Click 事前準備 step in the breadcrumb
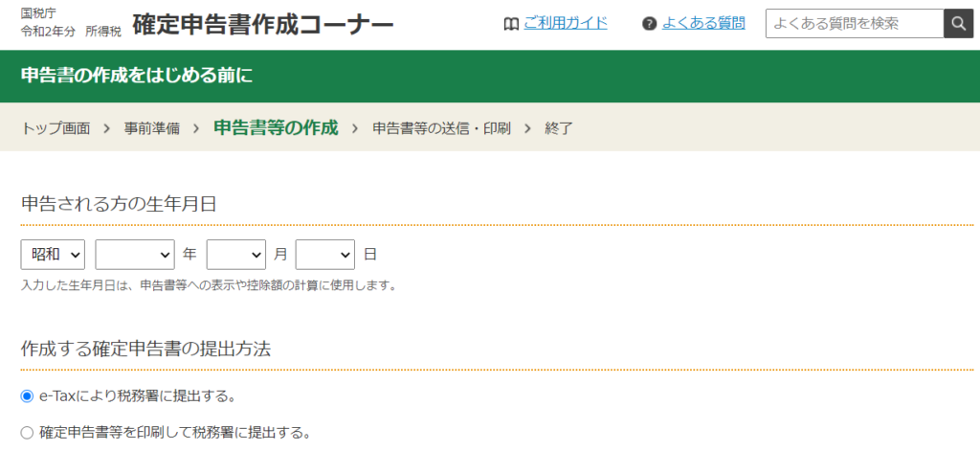The image size is (980, 451). pos(151,129)
